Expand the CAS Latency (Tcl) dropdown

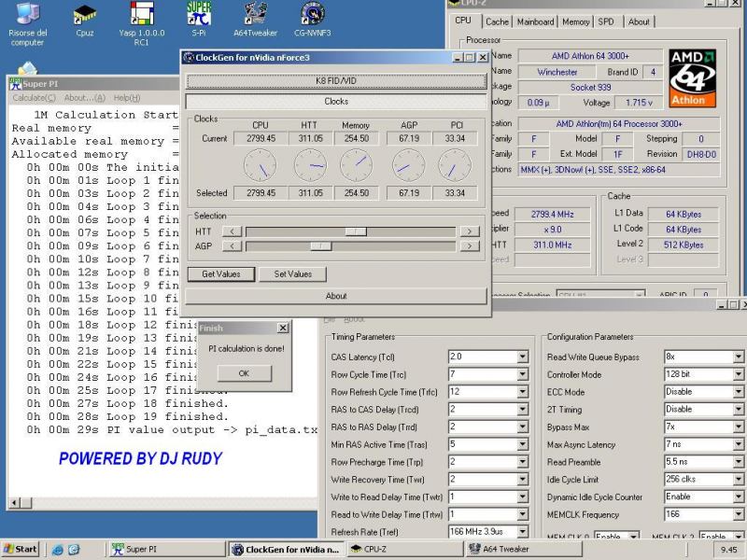[523, 357]
